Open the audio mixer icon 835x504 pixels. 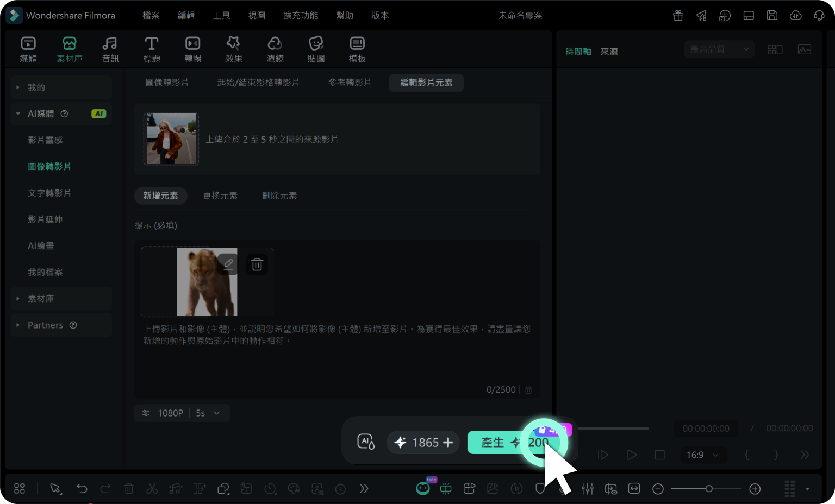pos(587,489)
